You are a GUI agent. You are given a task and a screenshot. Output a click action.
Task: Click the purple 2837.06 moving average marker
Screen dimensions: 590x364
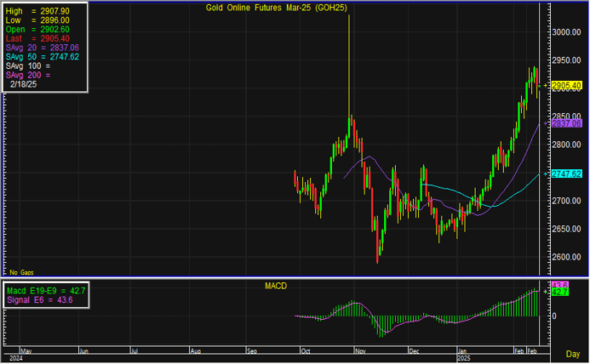[x=566, y=123]
